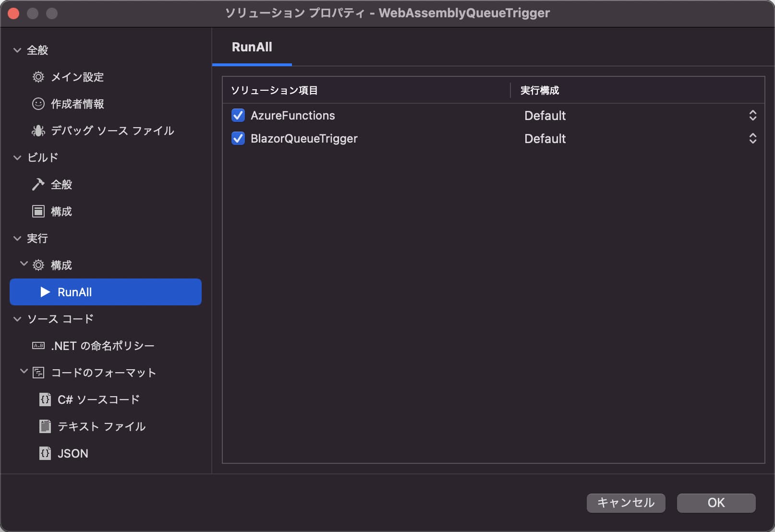Close the solution properties window
Screen dimensions: 775x532
pos(13,13)
